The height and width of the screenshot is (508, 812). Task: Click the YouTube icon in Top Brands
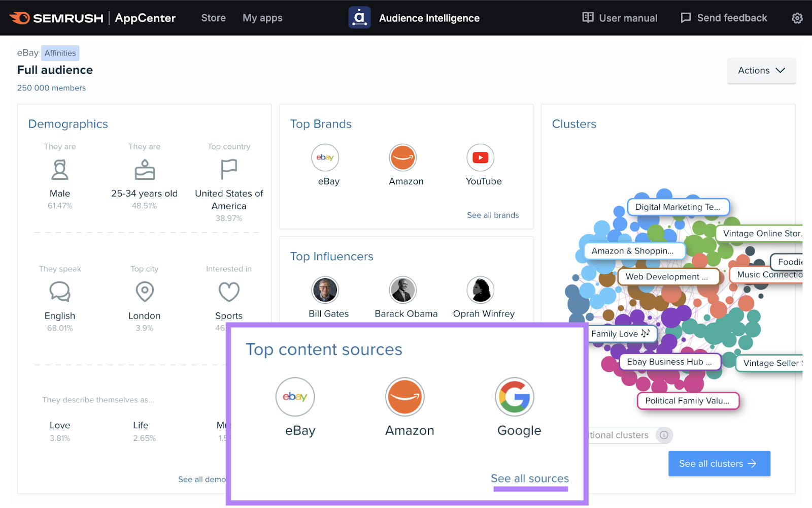click(x=481, y=157)
